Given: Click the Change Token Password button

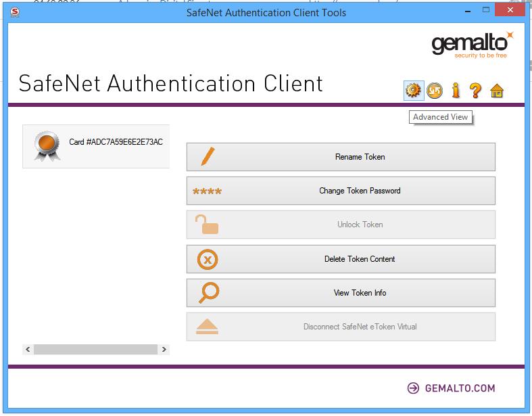Looking at the screenshot, I should click(x=341, y=191).
